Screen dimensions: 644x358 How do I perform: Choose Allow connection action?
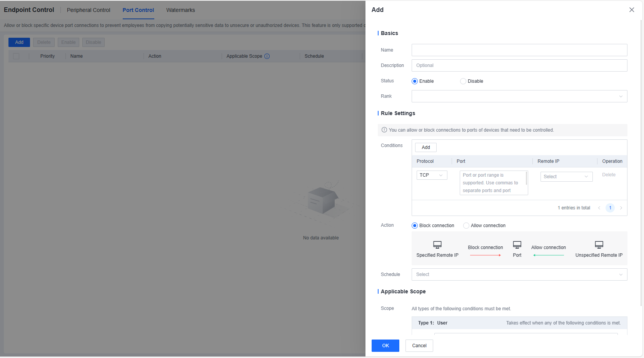[x=466, y=226]
